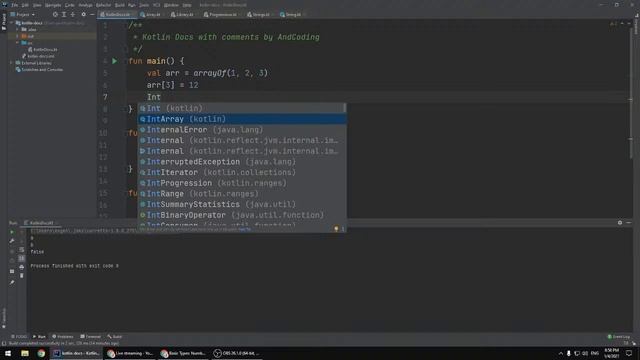
Task: Open the Code menu
Action: click(70, 5)
